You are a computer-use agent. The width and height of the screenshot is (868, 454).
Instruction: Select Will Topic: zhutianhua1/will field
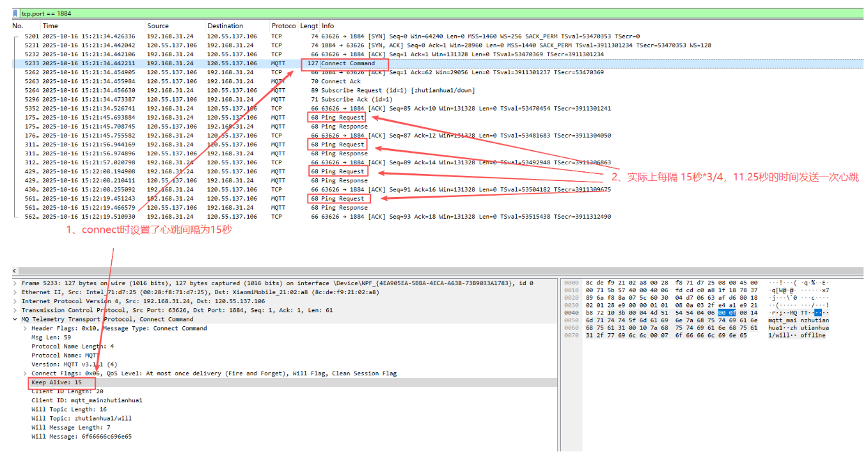[x=81, y=418]
